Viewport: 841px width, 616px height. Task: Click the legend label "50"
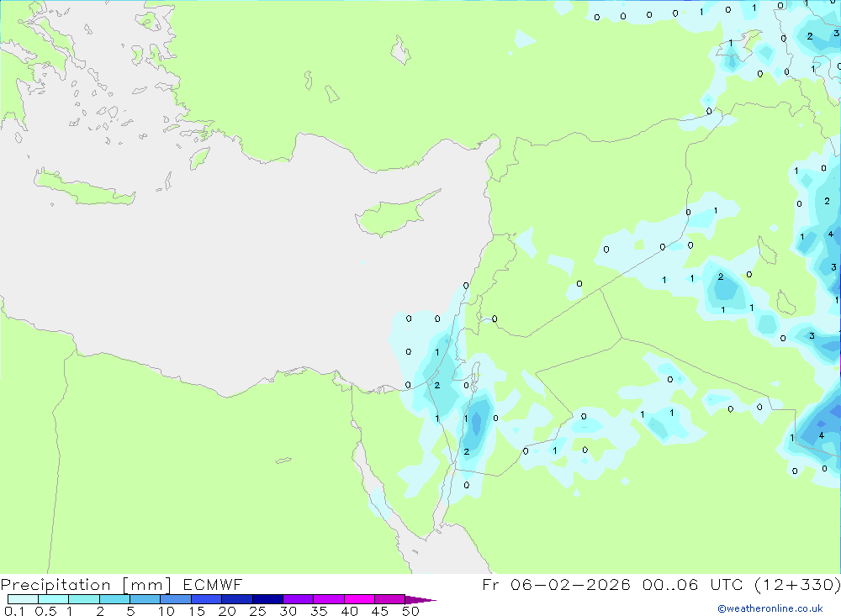point(410,611)
